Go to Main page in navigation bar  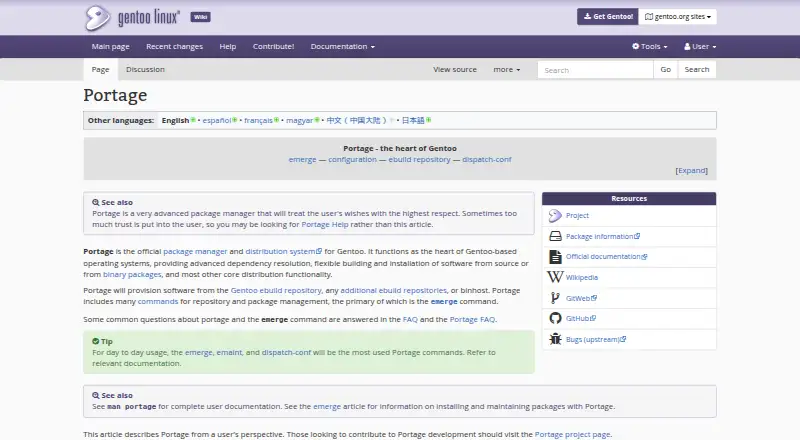point(111,46)
